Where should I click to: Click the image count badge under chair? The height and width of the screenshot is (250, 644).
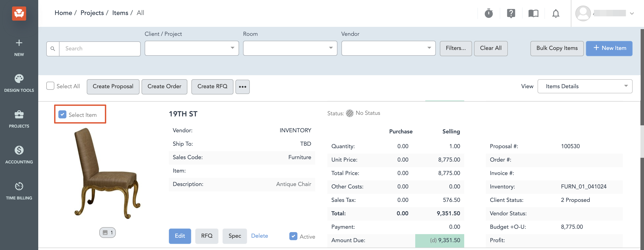[x=108, y=233]
